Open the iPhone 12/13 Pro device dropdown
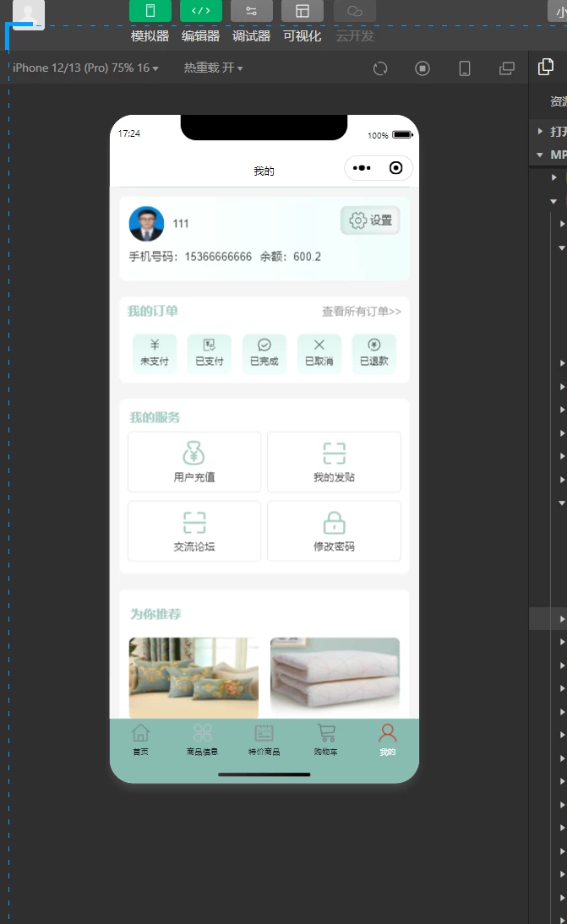Image resolution: width=567 pixels, height=924 pixels. pyautogui.click(x=85, y=68)
